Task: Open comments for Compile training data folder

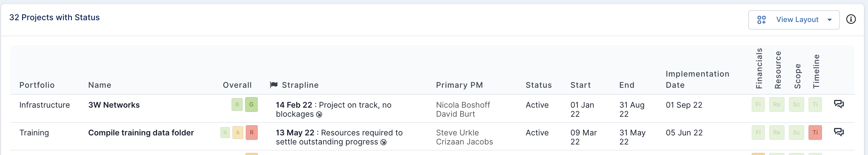Action: [839, 132]
